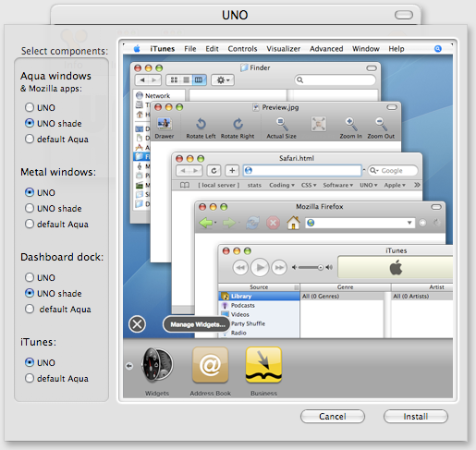Open Safari bookmarks book icon
The width and height of the screenshot is (476, 450).
click(x=185, y=185)
